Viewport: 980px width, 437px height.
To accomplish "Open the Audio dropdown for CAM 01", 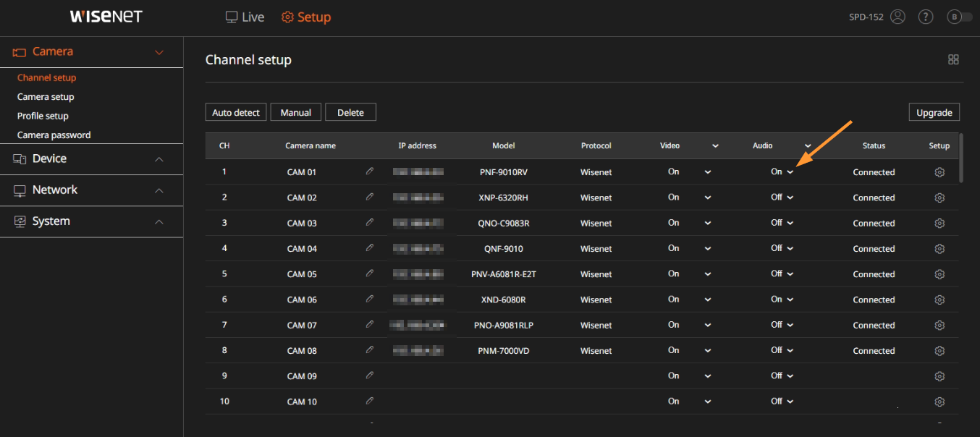I will coord(790,172).
